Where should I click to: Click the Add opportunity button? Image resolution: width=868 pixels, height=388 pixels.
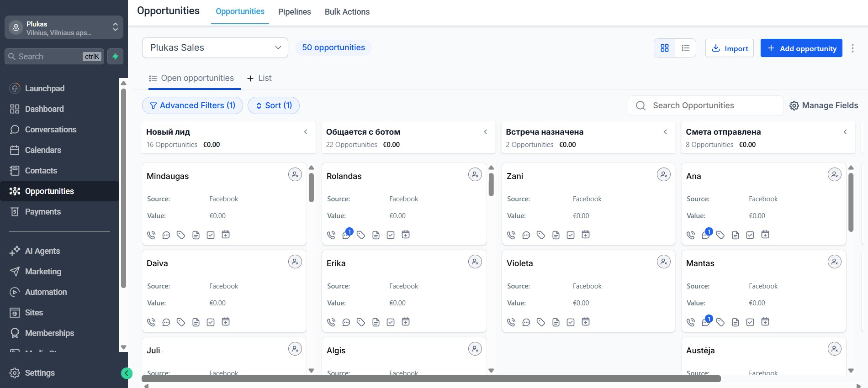click(801, 48)
